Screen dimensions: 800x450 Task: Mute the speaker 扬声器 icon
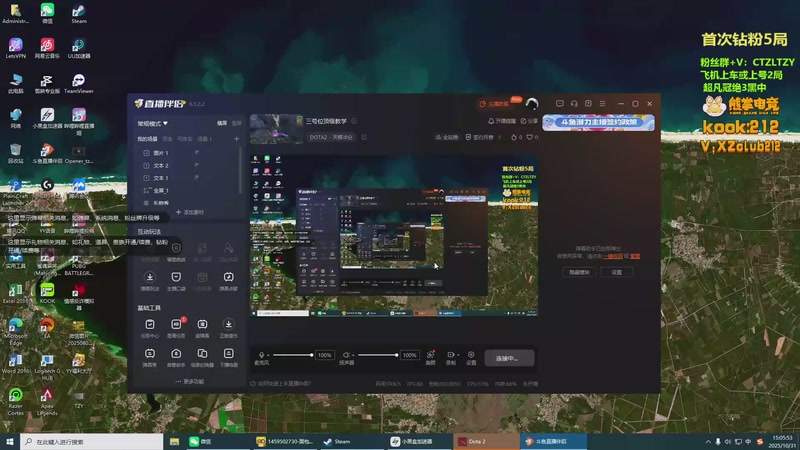pyautogui.click(x=346, y=355)
